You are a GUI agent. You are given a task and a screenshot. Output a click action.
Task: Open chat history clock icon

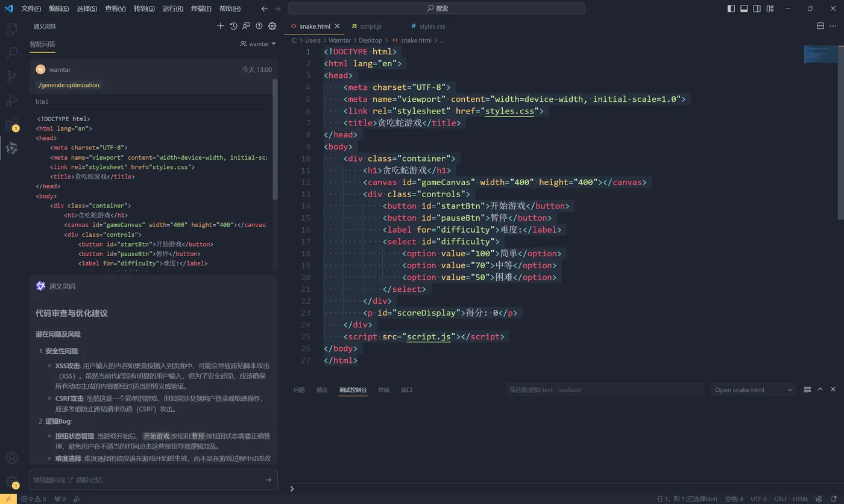[x=233, y=26]
